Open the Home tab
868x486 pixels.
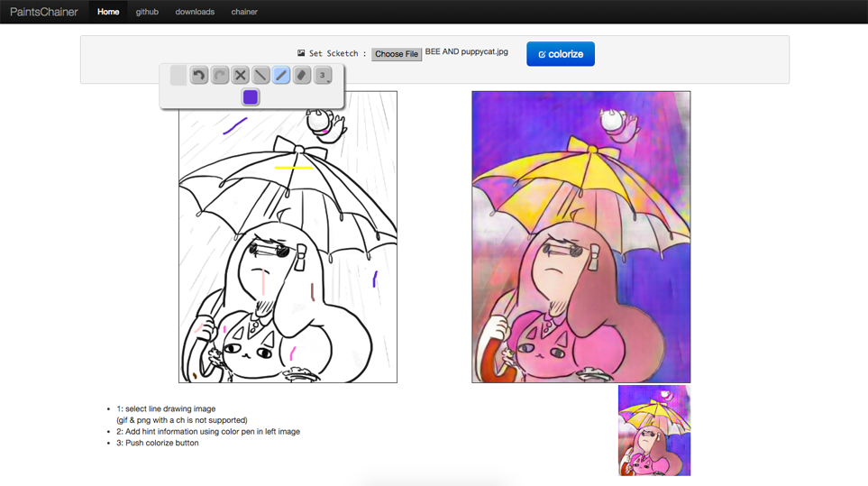coord(108,12)
